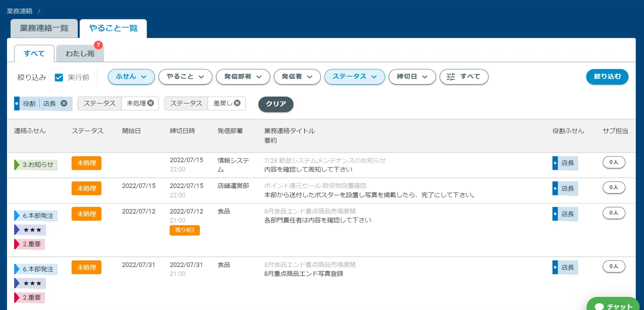The image size is (644, 310).
Task: Click the すべて filter settings button
Action: click(464, 77)
